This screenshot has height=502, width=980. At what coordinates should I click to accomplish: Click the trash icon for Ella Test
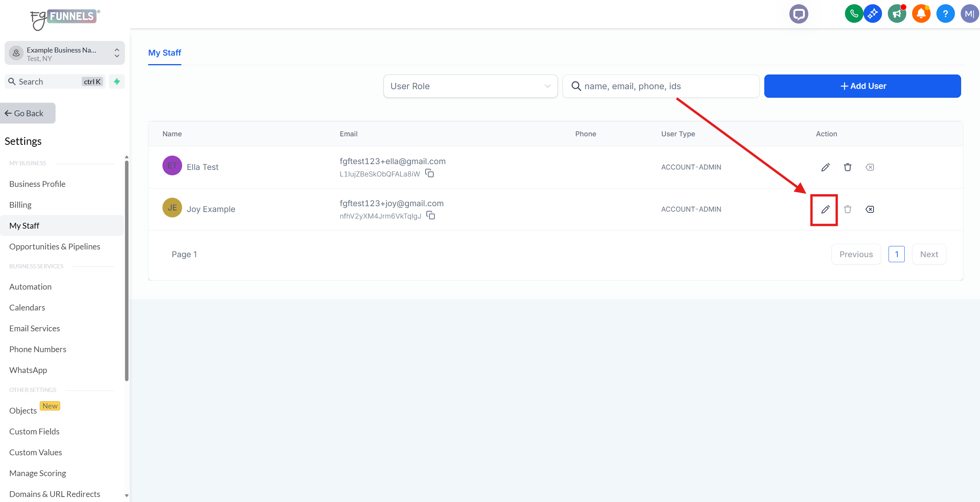(847, 167)
